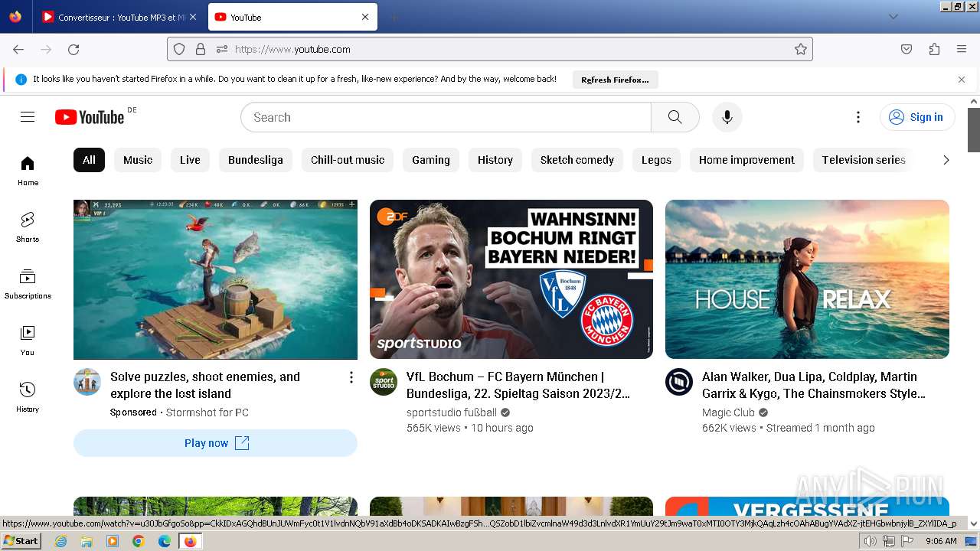
Task: Open the House Relax video thumbnail
Action: point(807,279)
